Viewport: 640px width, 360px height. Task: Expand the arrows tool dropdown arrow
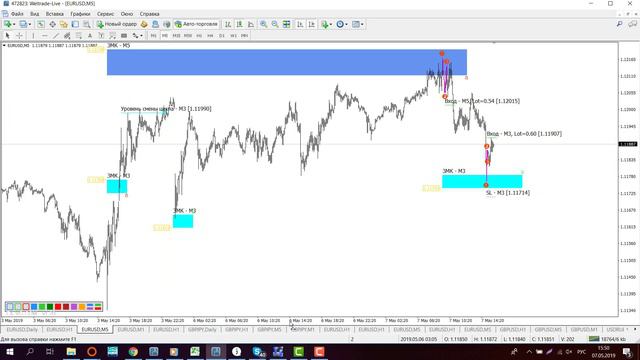[x=141, y=36]
